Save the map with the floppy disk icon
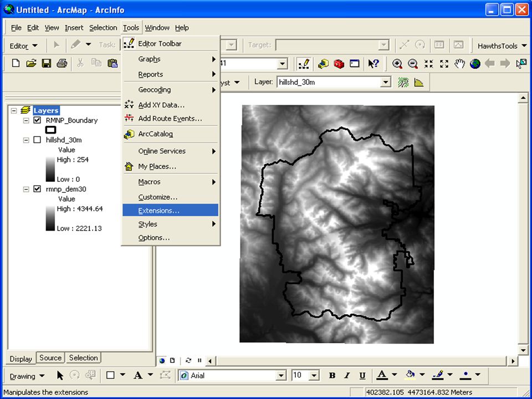Image resolution: width=532 pixels, height=399 pixels. click(47, 63)
